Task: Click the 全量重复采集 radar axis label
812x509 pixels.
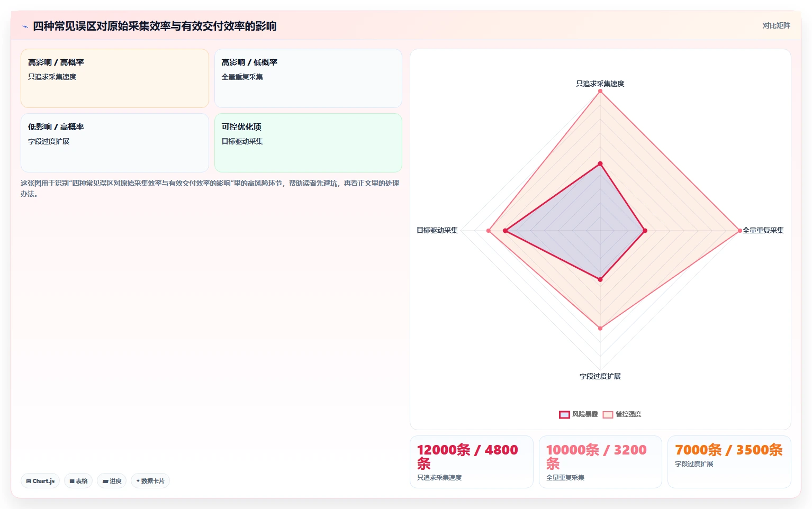Action: (x=763, y=230)
